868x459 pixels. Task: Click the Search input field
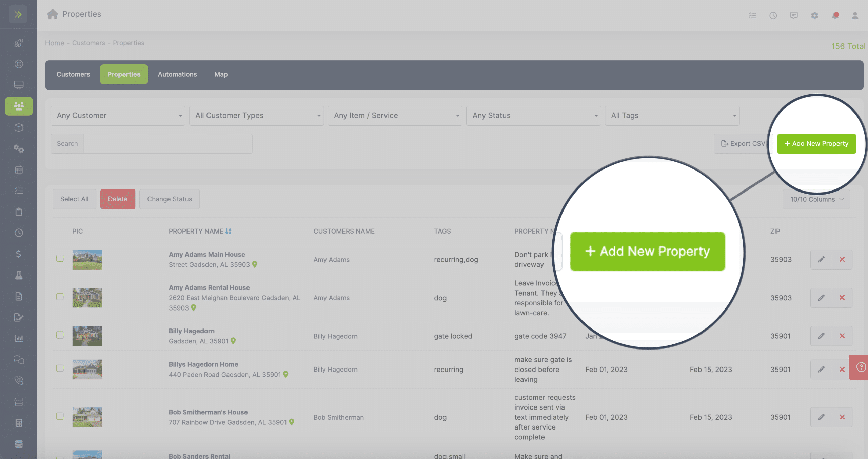[x=168, y=144]
